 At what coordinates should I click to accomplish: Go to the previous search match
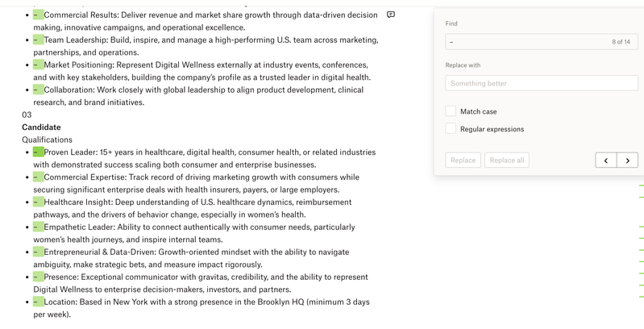pos(606,160)
